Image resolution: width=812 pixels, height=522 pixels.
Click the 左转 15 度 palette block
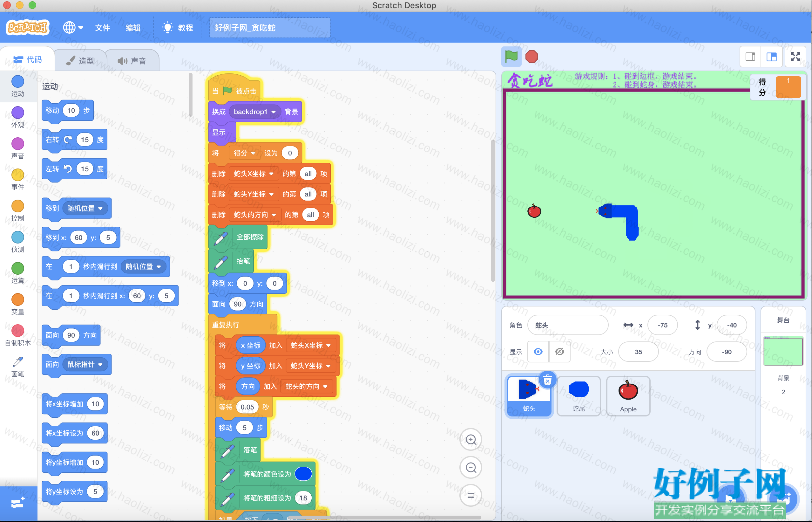click(74, 169)
